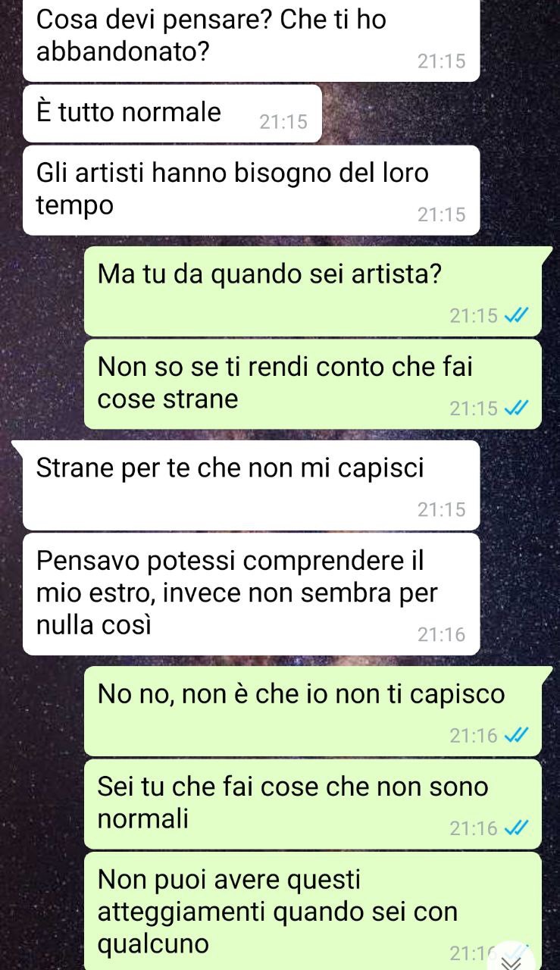This screenshot has height=970, width=560.
Task: Tap the 'Non puoi avere questi atteggiamenti' message
Action: [312, 911]
